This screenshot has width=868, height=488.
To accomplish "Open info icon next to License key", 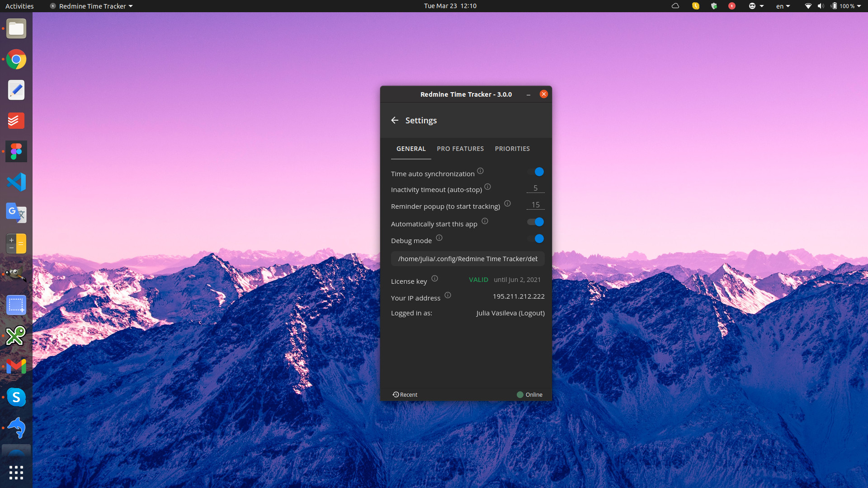I will coord(435,278).
